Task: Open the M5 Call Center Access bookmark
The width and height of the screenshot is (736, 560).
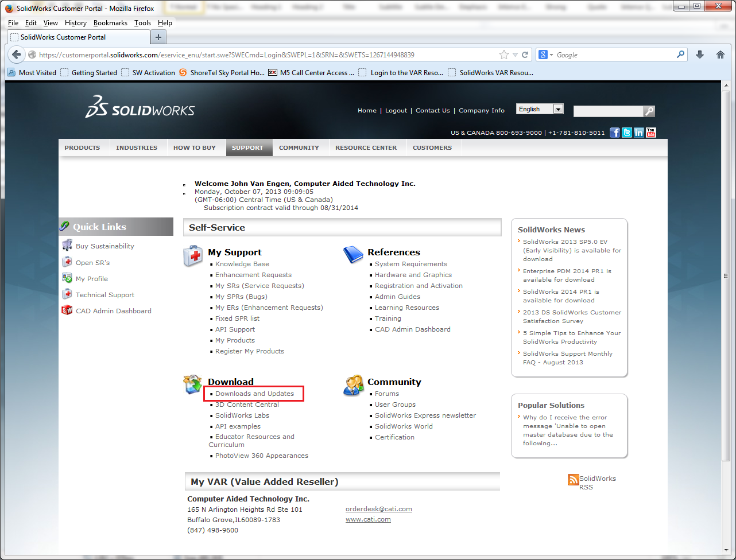Action: (311, 72)
